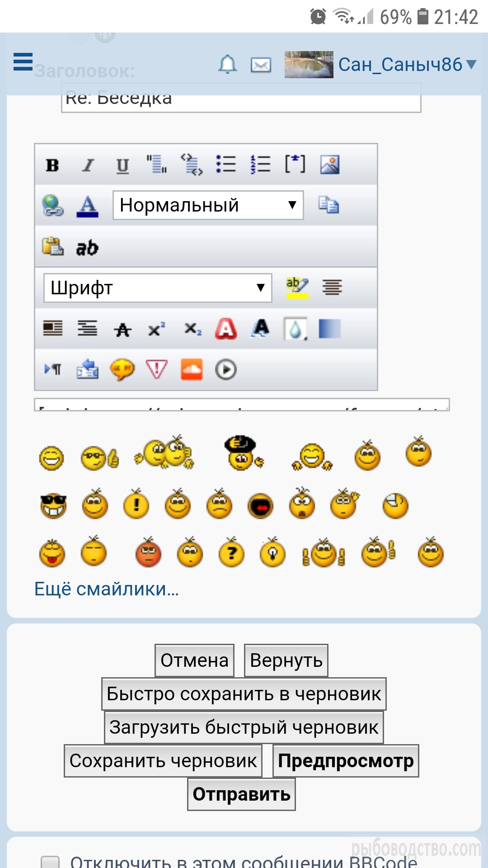The height and width of the screenshot is (868, 488).
Task: Apply italic formatting with the I icon
Action: coord(88,165)
